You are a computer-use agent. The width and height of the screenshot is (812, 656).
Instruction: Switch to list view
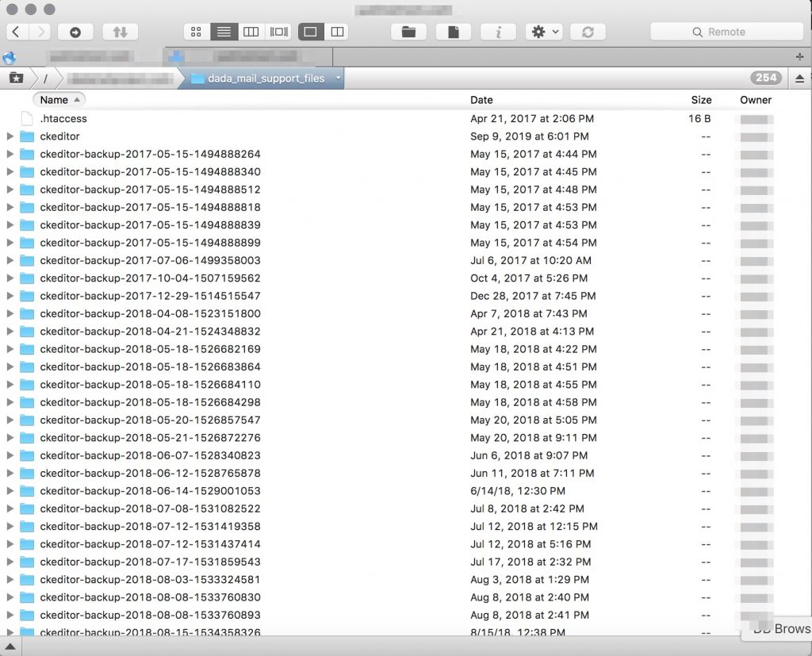[x=224, y=33]
